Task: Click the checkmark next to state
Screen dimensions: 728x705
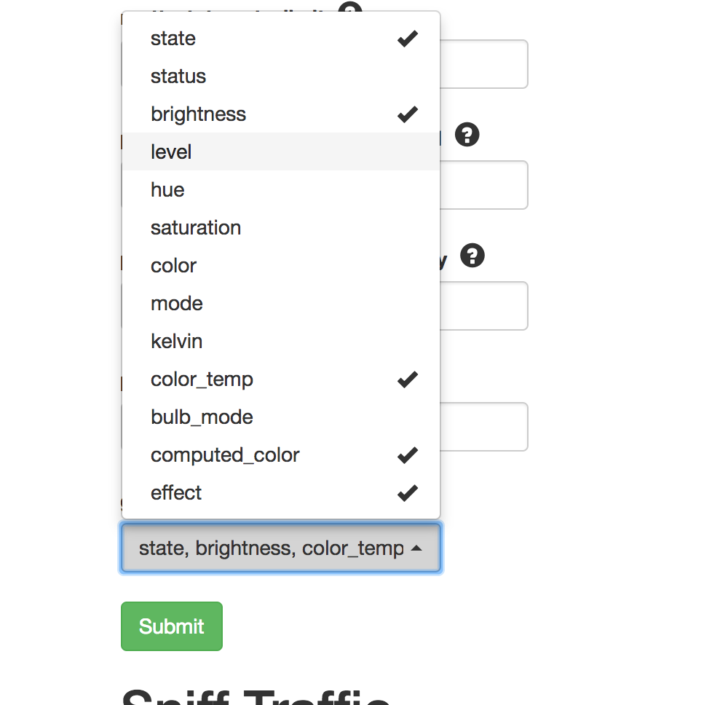Action: click(x=407, y=38)
